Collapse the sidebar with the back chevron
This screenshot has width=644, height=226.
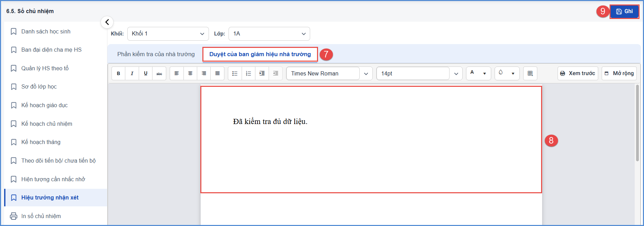[107, 22]
